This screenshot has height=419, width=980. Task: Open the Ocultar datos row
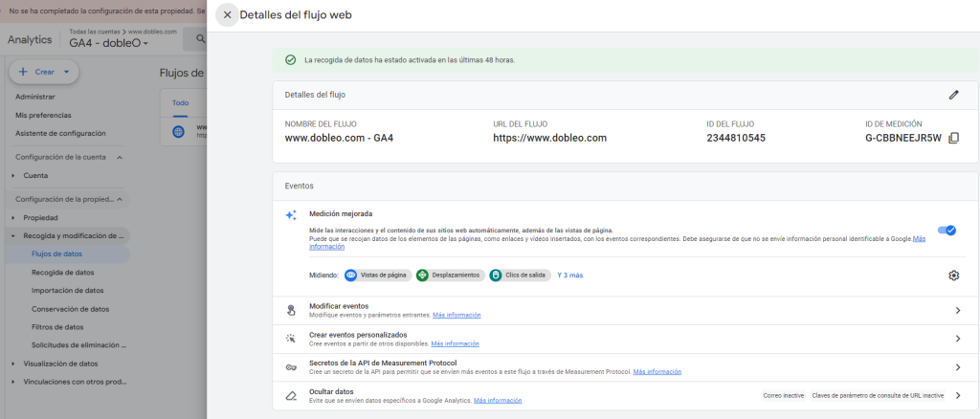pyautogui.click(x=957, y=395)
